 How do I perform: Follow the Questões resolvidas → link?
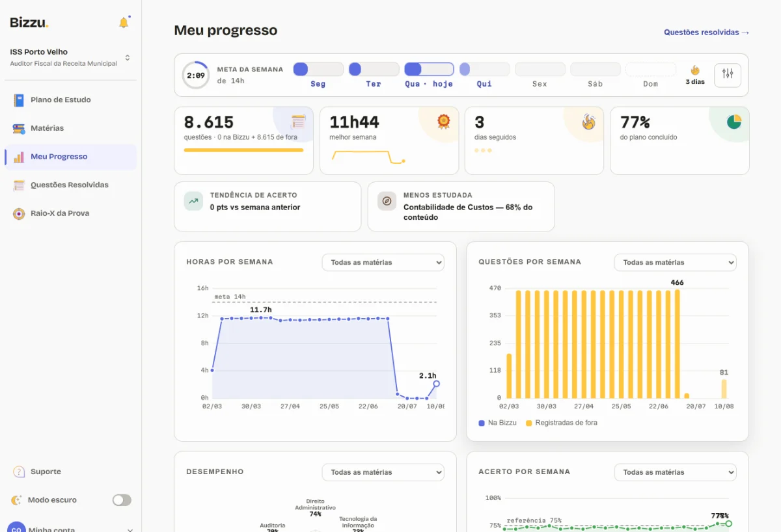click(x=707, y=32)
